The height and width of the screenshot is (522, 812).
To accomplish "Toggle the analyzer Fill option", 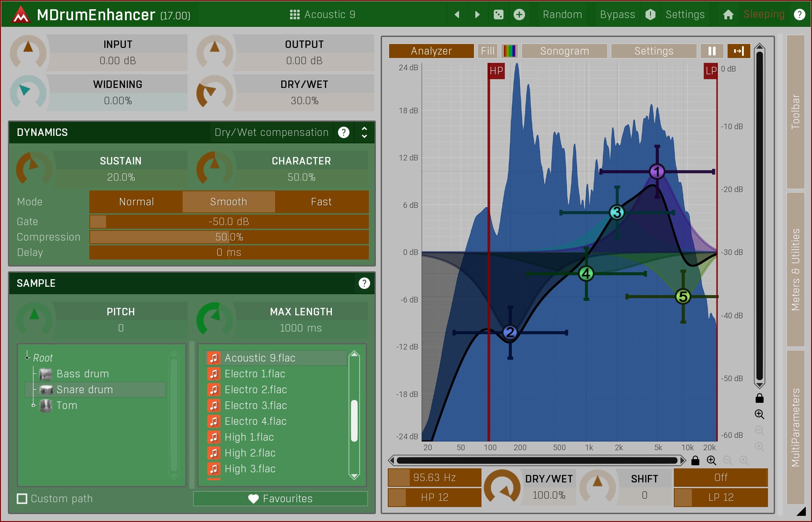I will tap(487, 51).
